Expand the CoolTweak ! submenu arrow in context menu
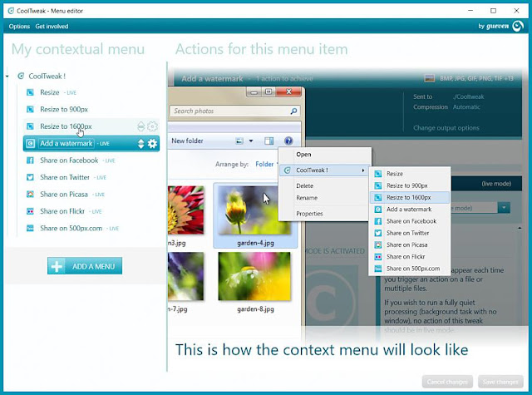 point(363,170)
